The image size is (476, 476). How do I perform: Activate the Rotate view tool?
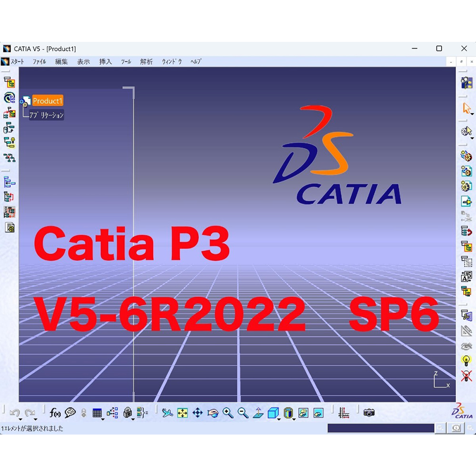(x=213, y=413)
